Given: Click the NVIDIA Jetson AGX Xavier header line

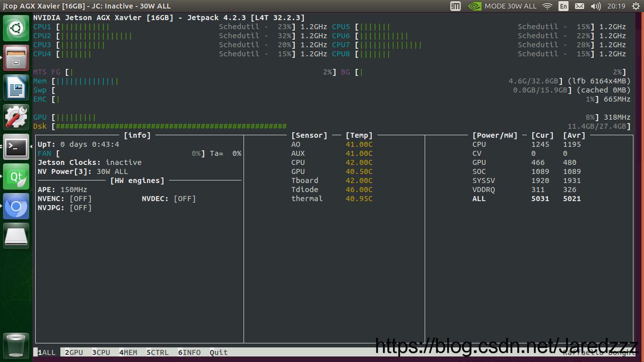Looking at the screenshot, I should coord(169,18).
